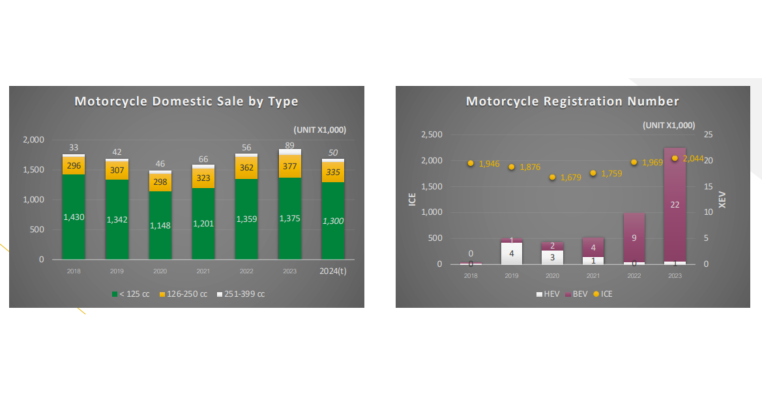Click the '1,679' ICE data label

coord(571,177)
